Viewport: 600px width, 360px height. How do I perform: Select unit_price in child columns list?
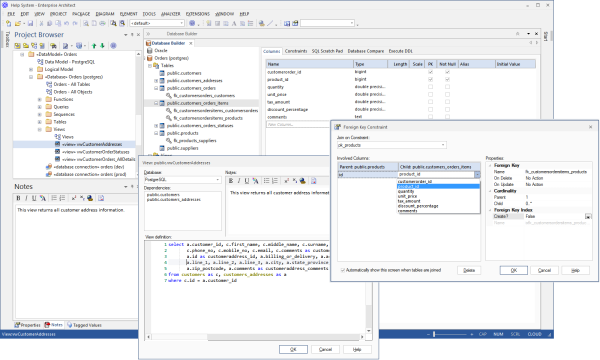coord(439,196)
